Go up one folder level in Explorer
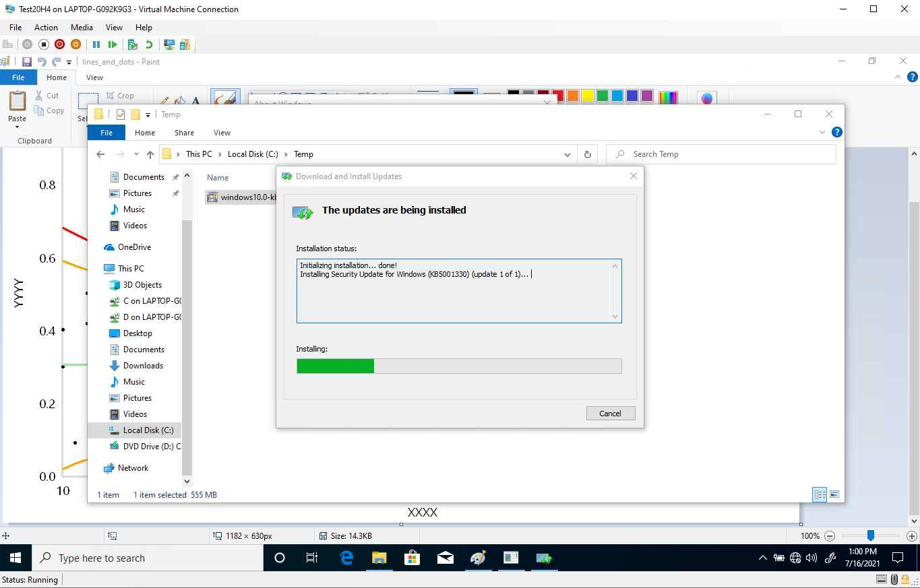The height and width of the screenshot is (588, 920). (150, 154)
